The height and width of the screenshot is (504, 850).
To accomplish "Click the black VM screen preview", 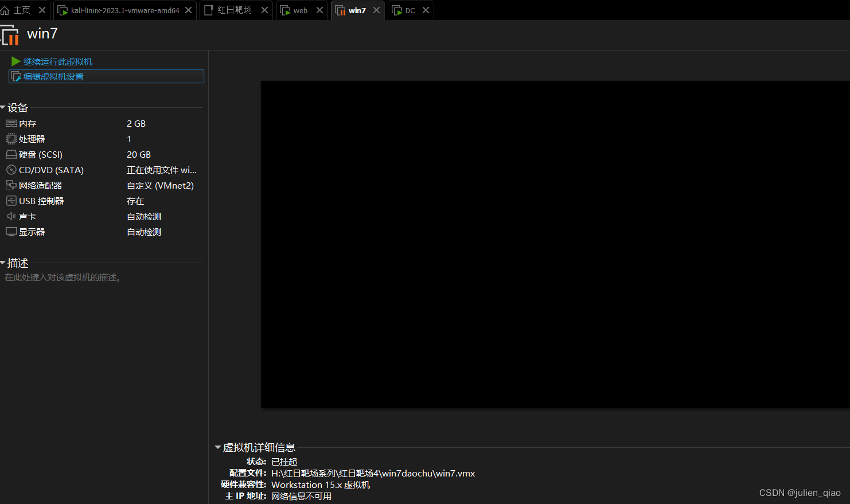I will click(x=555, y=244).
